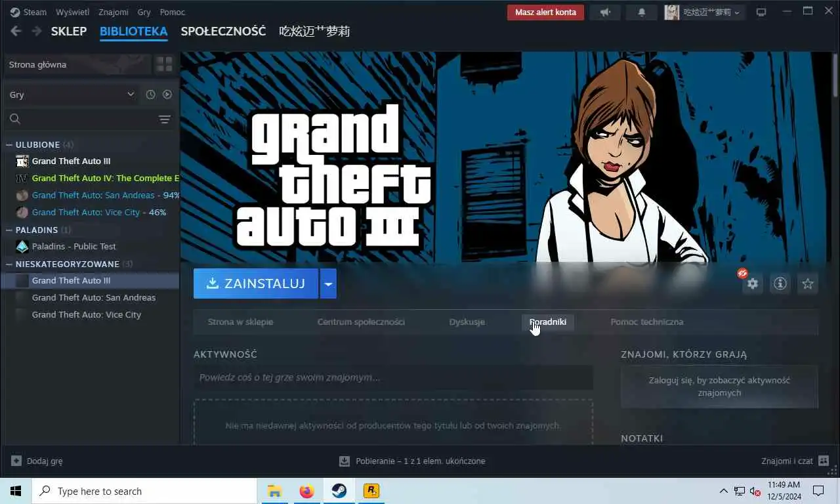The image size is (840, 504).
Task: Open the game info icon
Action: 780,283
